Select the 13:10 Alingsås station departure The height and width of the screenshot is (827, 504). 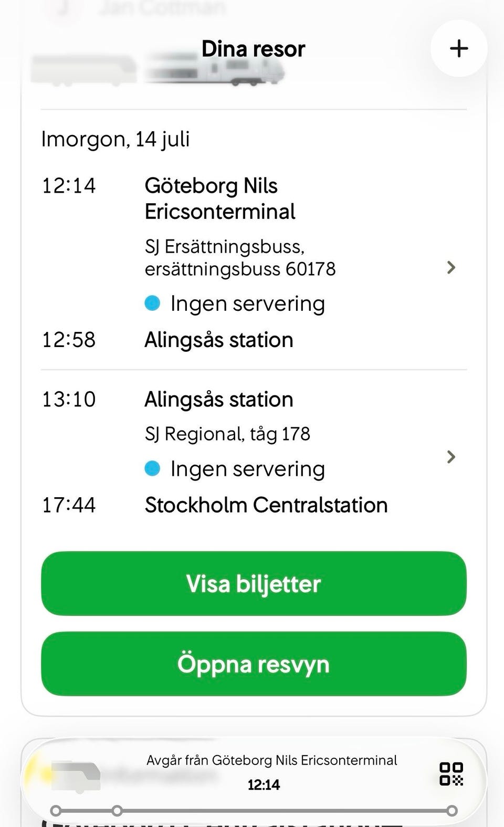tap(218, 400)
